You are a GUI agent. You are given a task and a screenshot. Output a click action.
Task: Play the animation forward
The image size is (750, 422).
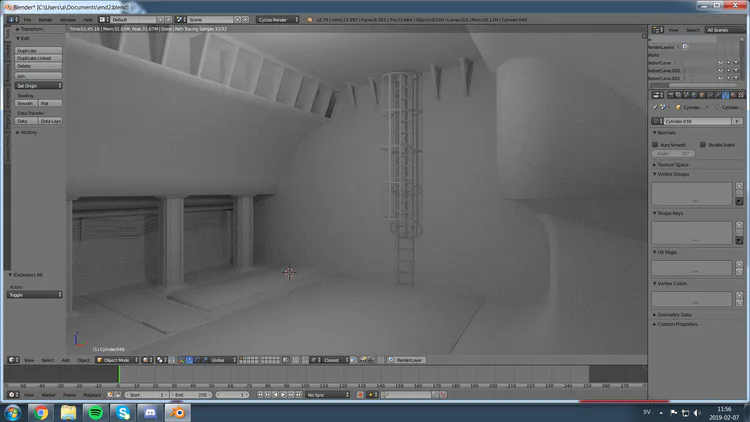(x=283, y=395)
